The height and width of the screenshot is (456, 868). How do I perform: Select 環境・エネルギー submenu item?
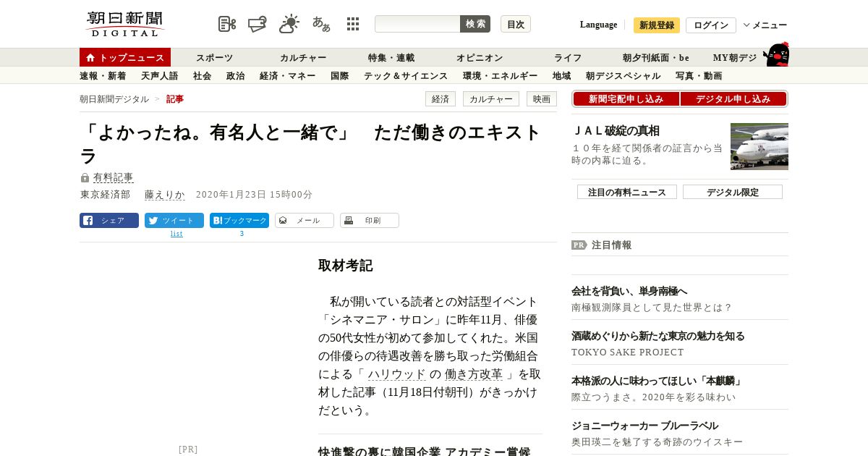point(501,75)
